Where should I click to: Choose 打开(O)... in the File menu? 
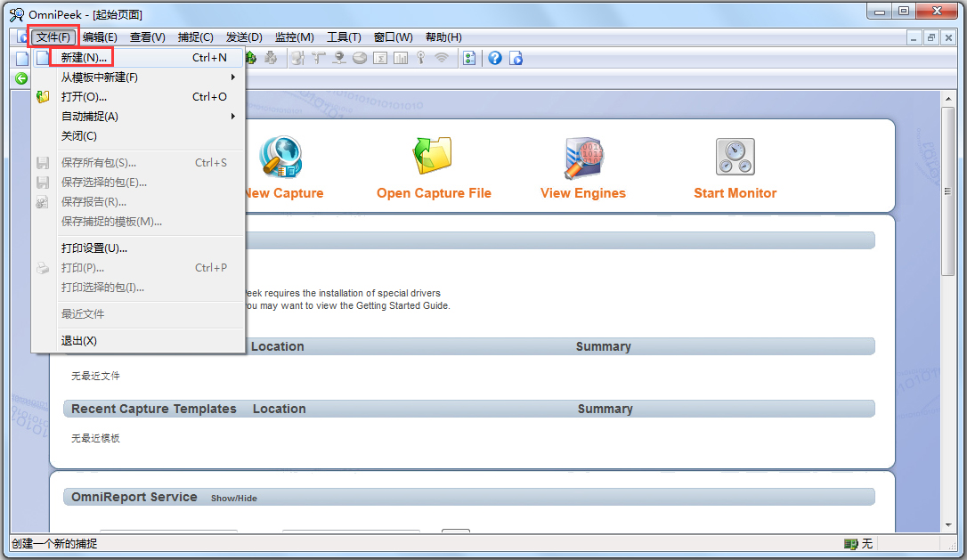click(x=84, y=97)
